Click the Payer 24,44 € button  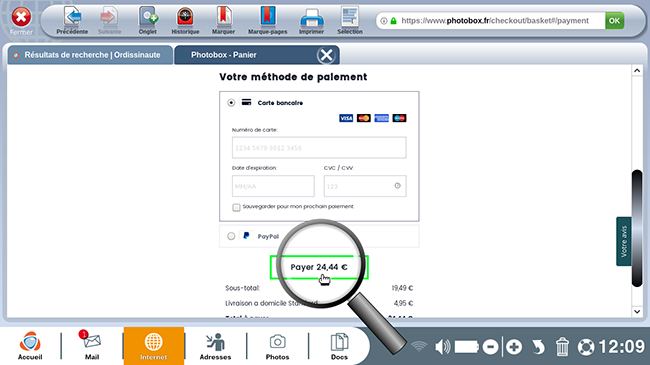(x=319, y=267)
